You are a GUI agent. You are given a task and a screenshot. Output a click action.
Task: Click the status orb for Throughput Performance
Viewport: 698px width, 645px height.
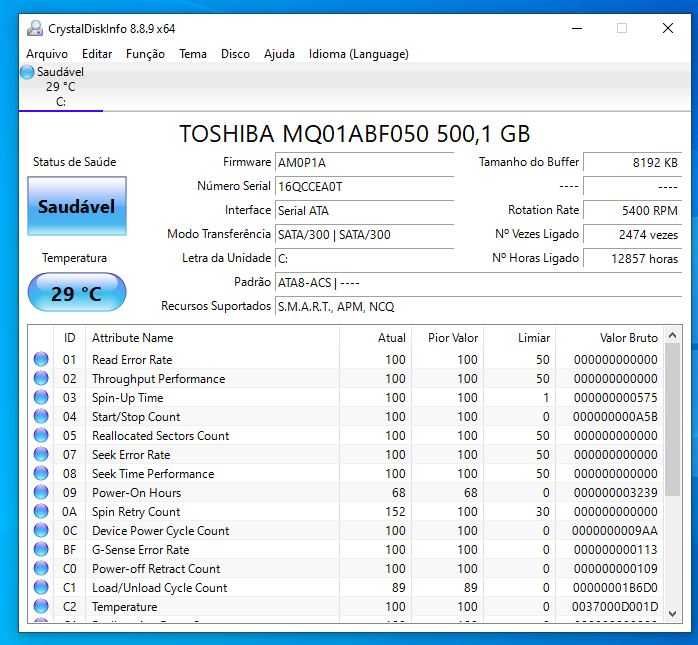pos(41,378)
